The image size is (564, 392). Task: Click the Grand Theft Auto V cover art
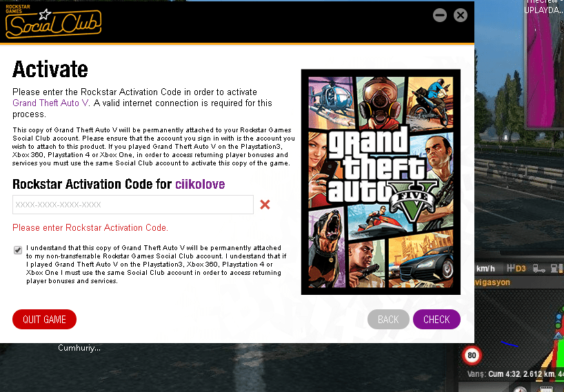pyautogui.click(x=381, y=182)
